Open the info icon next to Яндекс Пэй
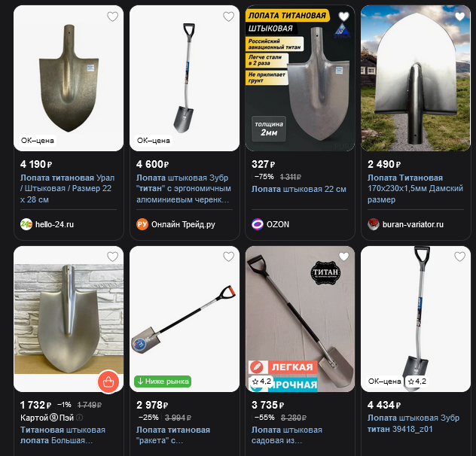Screen dimensions: 476x456 (x=80, y=418)
